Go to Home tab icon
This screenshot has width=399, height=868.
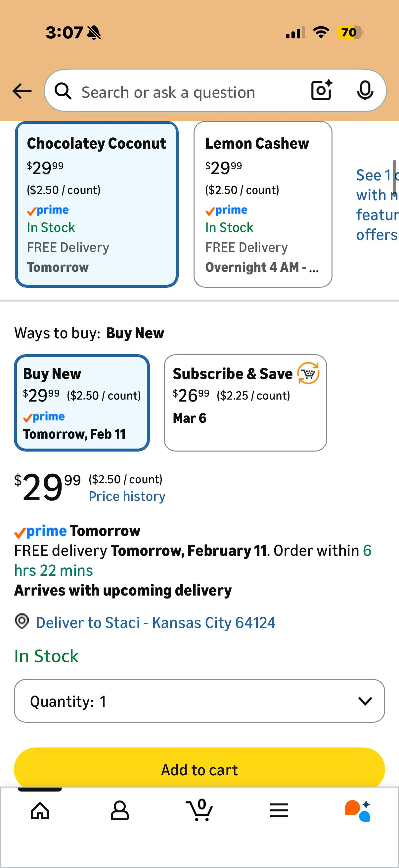coord(40,811)
